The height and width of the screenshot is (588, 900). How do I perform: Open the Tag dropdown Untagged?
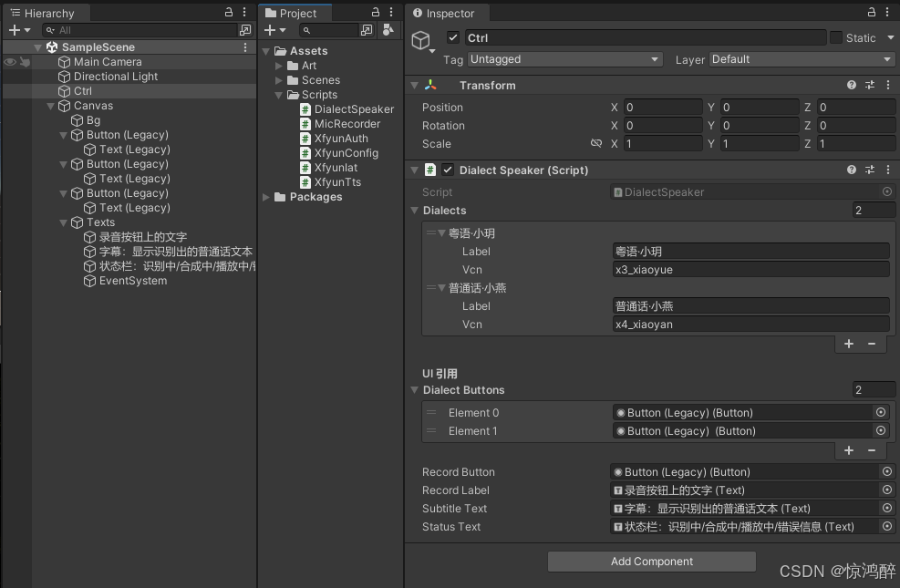[564, 59]
